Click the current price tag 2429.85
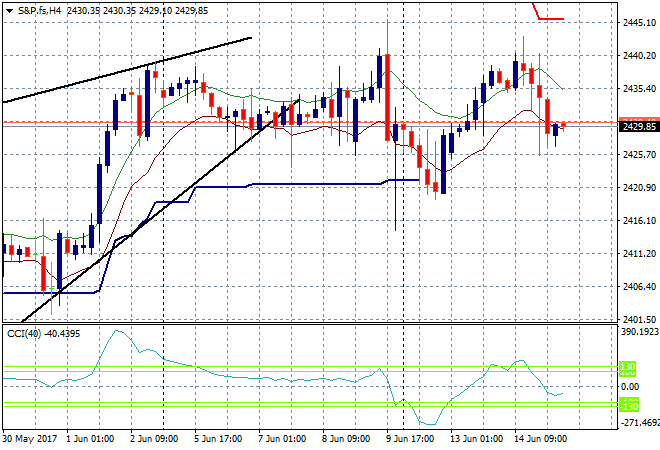Image resolution: width=660 pixels, height=450 pixels. [639, 126]
